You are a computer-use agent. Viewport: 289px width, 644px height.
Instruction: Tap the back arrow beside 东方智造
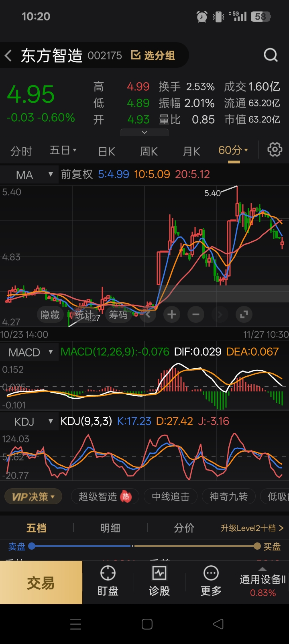point(8,55)
